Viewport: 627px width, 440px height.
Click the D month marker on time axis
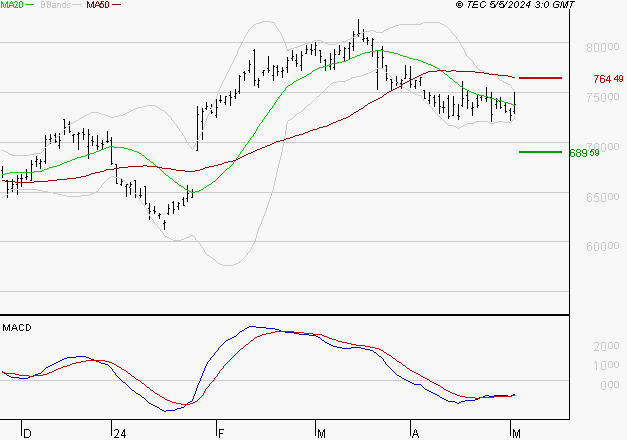pos(27,434)
